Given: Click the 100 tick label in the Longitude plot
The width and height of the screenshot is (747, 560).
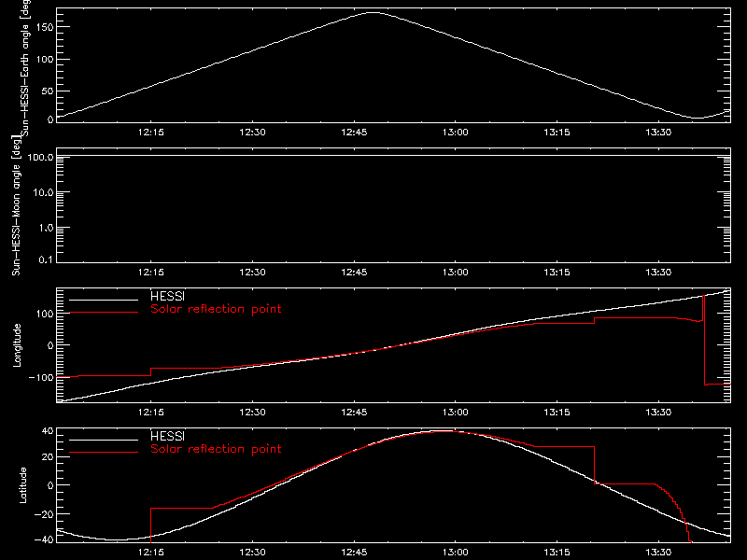Looking at the screenshot, I should (45, 314).
